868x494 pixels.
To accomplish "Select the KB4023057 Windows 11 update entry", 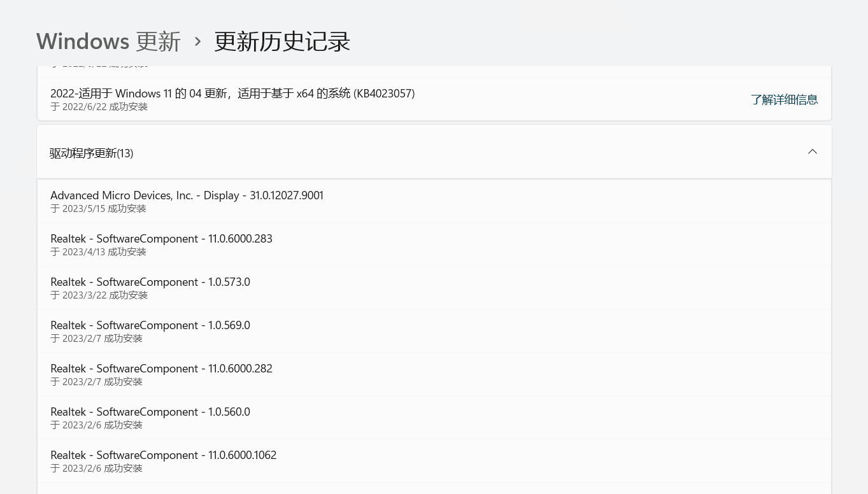I will coord(434,99).
